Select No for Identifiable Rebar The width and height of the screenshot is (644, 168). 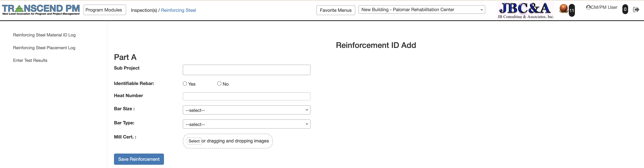(219, 84)
